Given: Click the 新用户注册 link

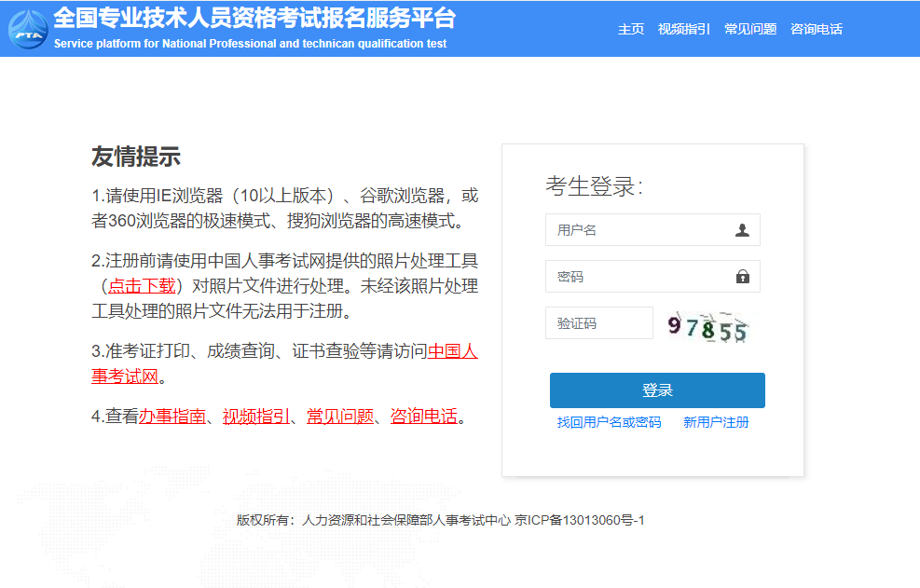Looking at the screenshot, I should (716, 422).
